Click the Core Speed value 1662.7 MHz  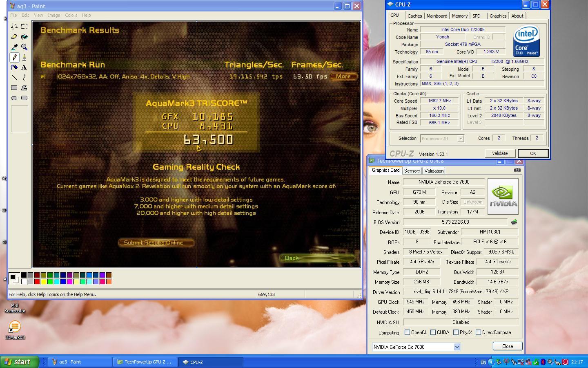point(439,101)
